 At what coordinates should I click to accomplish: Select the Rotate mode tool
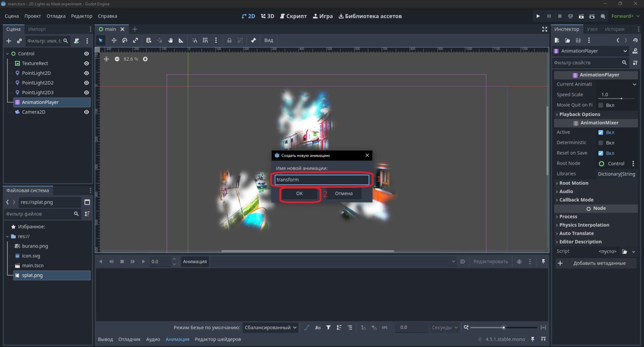click(x=125, y=40)
